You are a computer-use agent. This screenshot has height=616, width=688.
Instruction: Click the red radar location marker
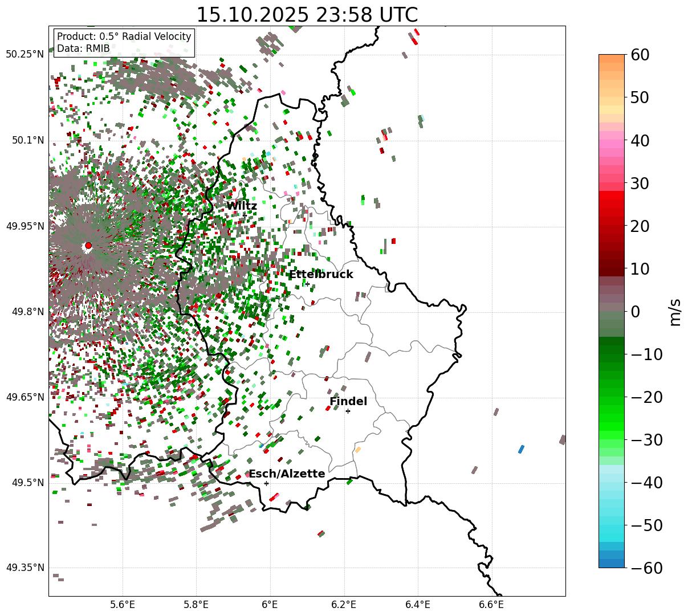pos(88,246)
